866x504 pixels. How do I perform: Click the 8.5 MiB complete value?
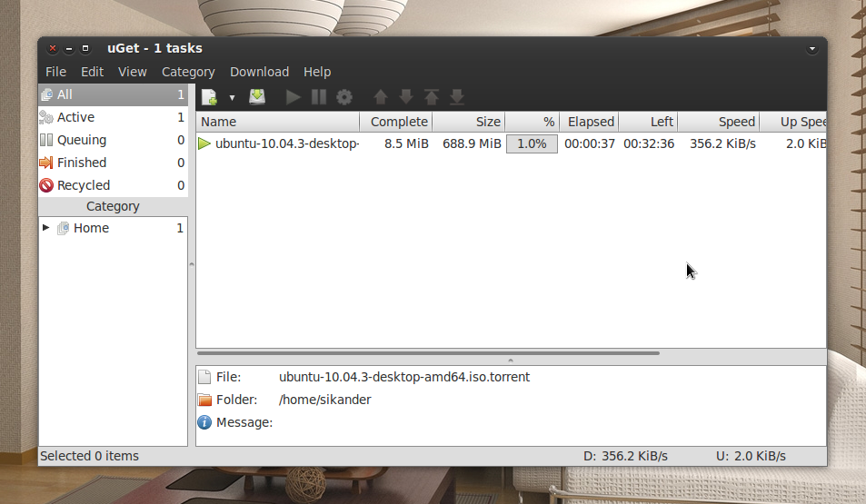point(406,143)
